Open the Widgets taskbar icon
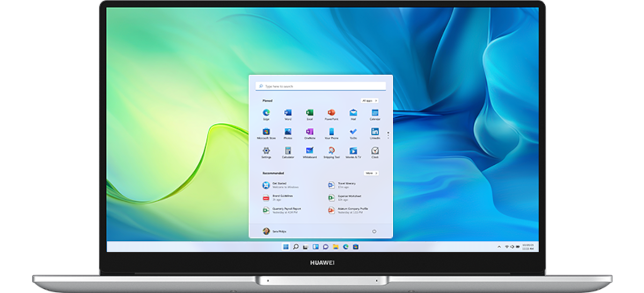Viewport: 644px width, 293px height. coord(316,247)
